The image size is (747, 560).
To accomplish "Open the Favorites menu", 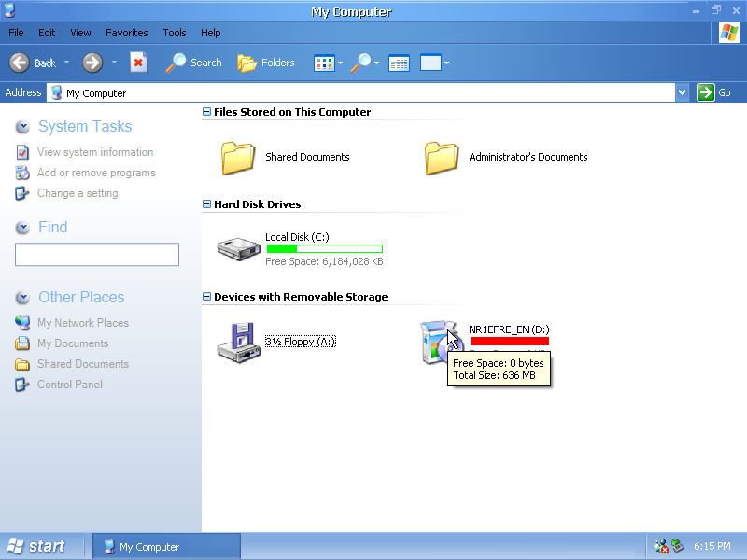I will click(126, 33).
